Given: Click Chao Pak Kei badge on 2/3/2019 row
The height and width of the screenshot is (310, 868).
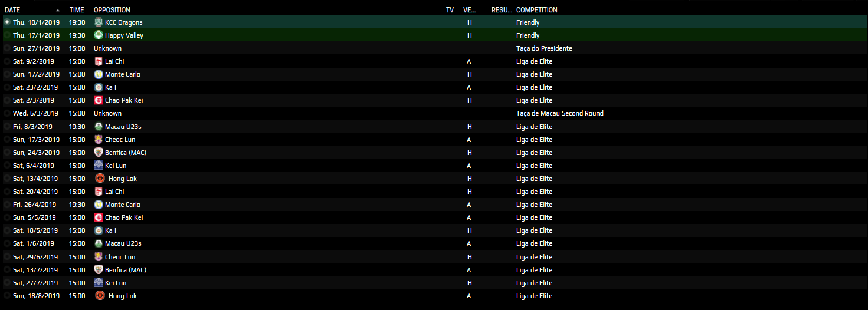Looking at the screenshot, I should tap(99, 100).
